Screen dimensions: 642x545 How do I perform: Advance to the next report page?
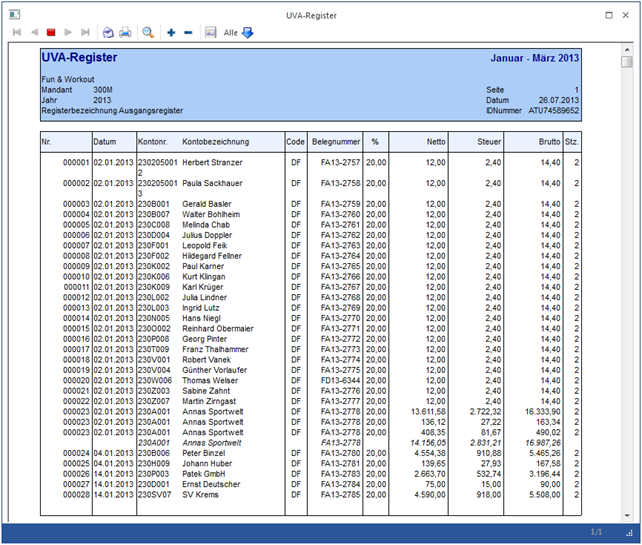[x=68, y=32]
